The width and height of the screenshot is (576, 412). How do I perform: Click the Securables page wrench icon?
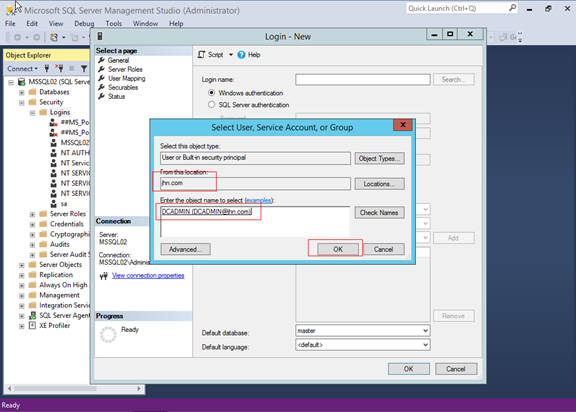pos(101,87)
